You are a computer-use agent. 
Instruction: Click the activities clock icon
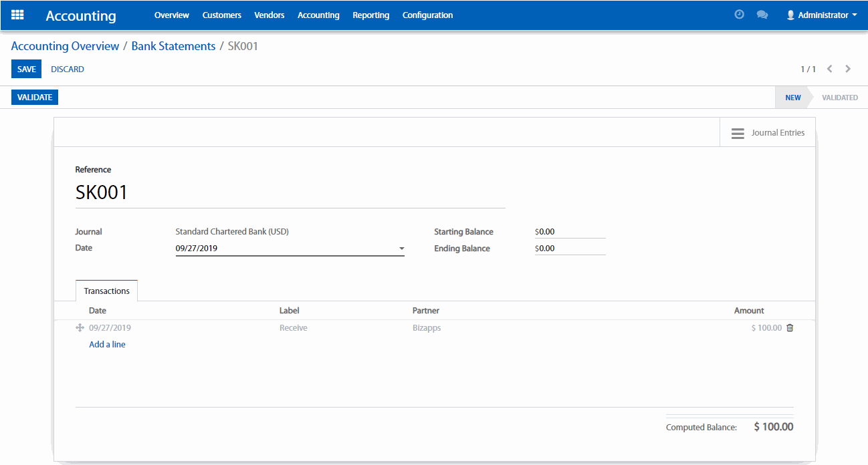click(x=739, y=15)
